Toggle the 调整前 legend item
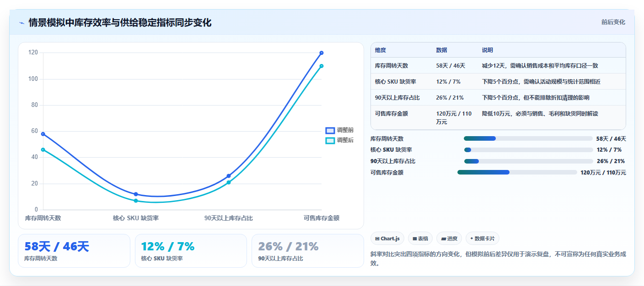Viewport: 644px width, 286px height. [x=339, y=130]
